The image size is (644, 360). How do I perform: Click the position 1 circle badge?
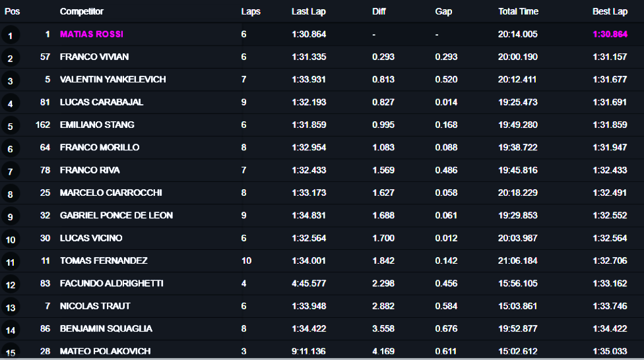coord(11,36)
